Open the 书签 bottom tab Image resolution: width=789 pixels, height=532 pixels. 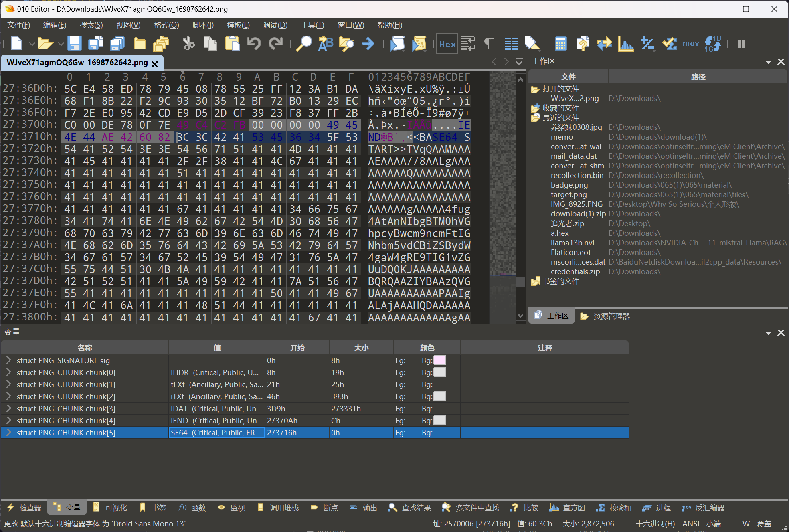tap(153, 508)
